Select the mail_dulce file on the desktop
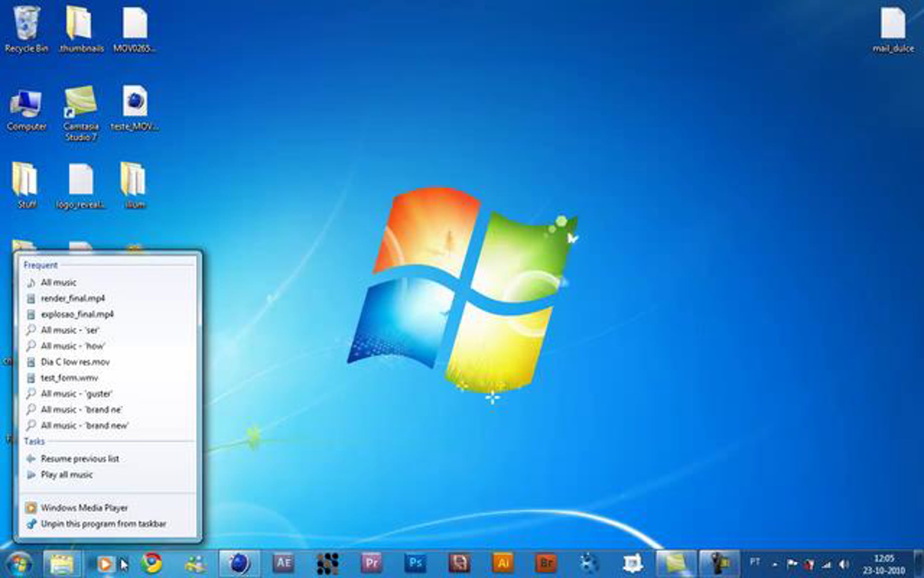Screen dimensions: 924x578 (893, 29)
